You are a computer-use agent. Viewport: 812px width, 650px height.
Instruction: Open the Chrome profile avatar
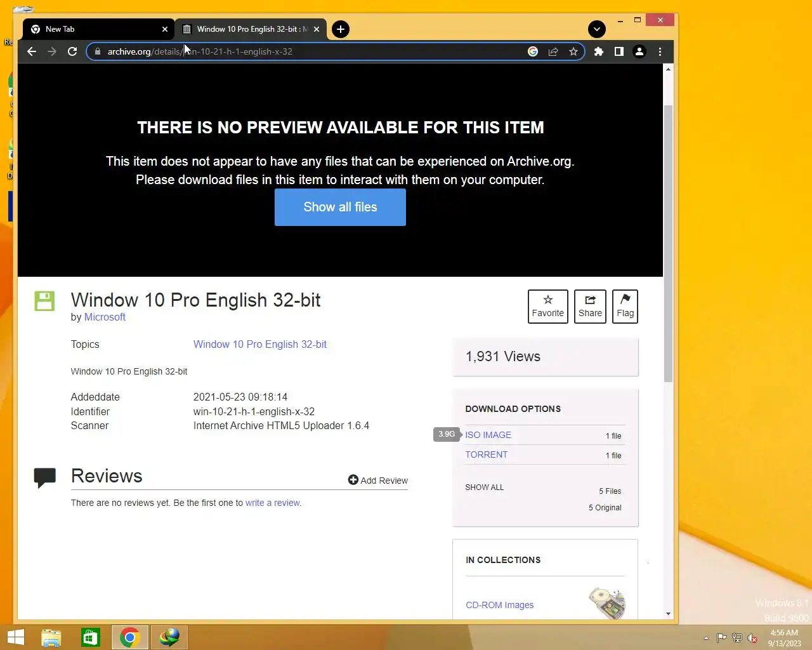639,51
